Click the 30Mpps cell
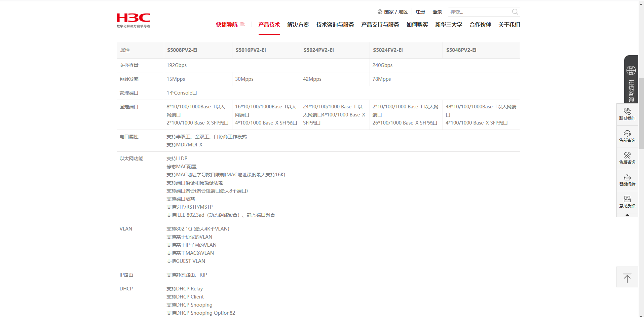This screenshot has width=644, height=317. (266, 79)
